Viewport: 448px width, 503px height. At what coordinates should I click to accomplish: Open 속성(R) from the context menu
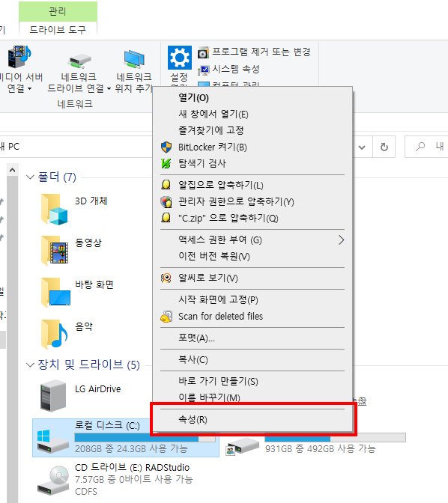pos(252,419)
